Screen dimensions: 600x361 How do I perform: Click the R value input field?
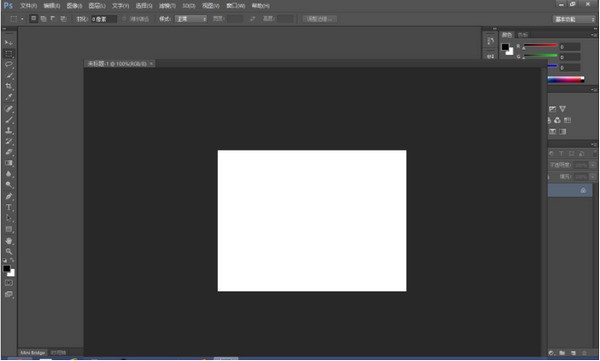570,47
